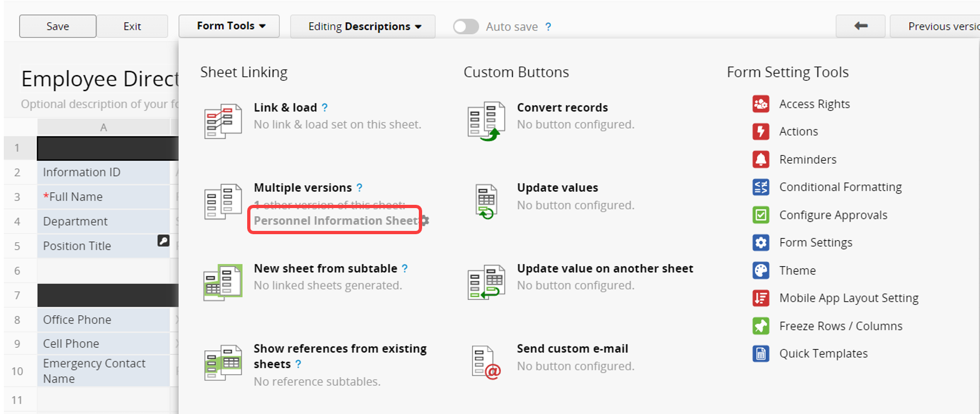
Task: Click the Send custom e-mail icon
Action: click(x=486, y=362)
